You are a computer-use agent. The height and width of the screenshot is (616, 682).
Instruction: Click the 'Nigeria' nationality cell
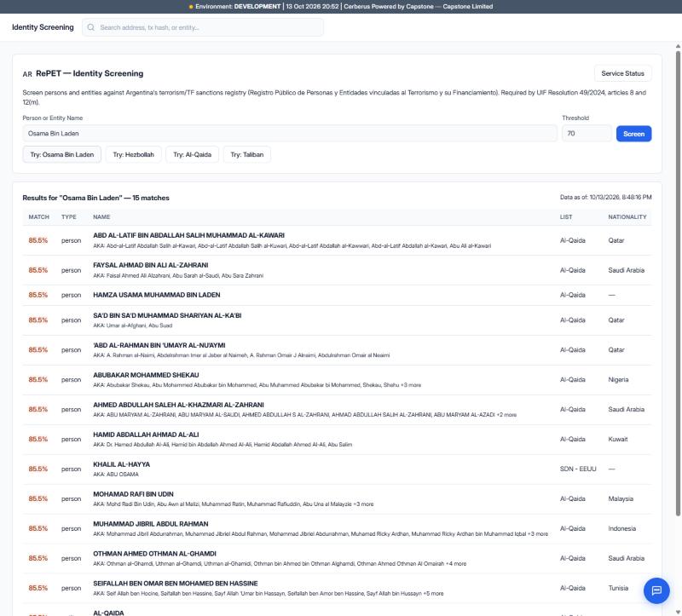tap(618, 379)
